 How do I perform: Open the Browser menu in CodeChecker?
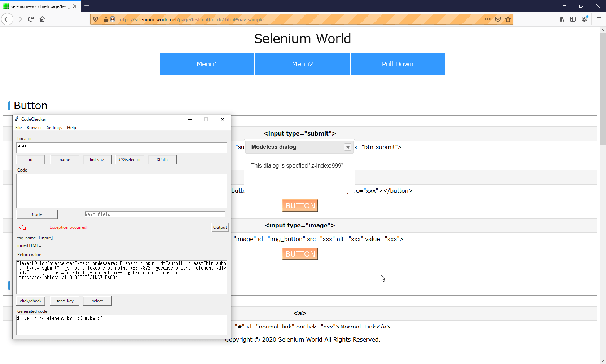[34, 127]
